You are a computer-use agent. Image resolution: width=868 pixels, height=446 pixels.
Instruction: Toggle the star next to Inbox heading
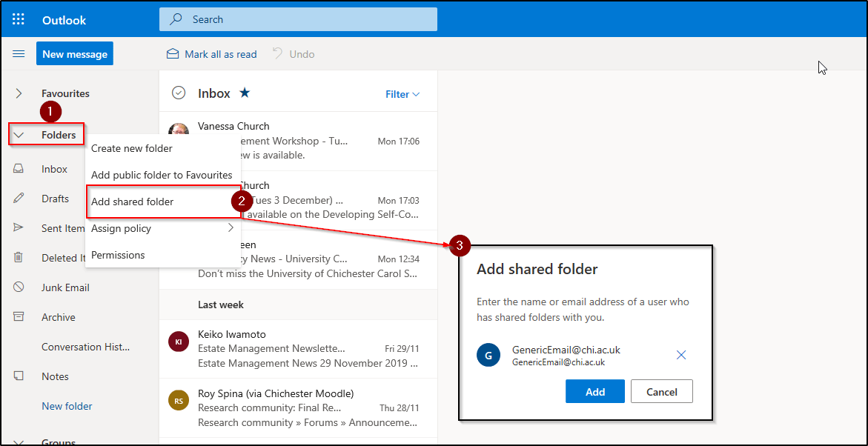click(x=245, y=94)
